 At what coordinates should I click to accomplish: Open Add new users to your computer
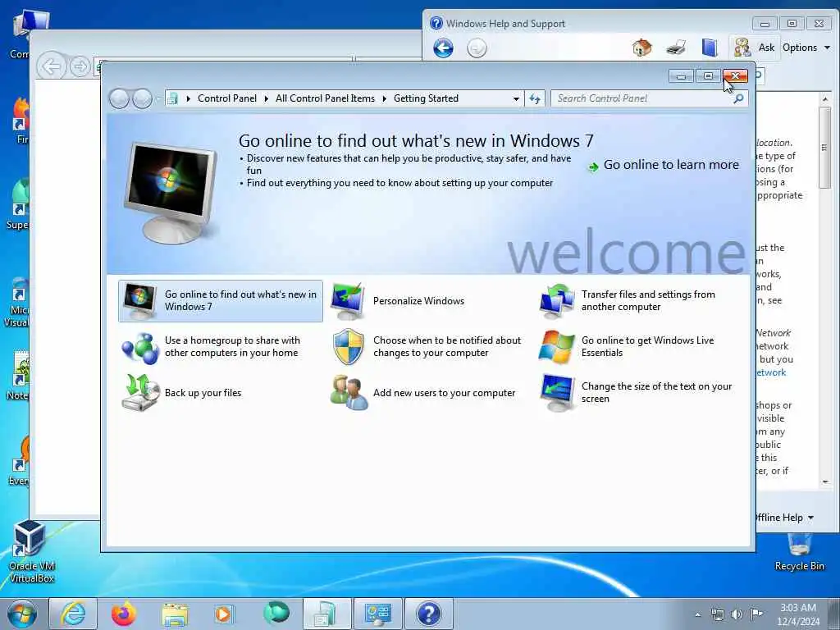coord(422,393)
